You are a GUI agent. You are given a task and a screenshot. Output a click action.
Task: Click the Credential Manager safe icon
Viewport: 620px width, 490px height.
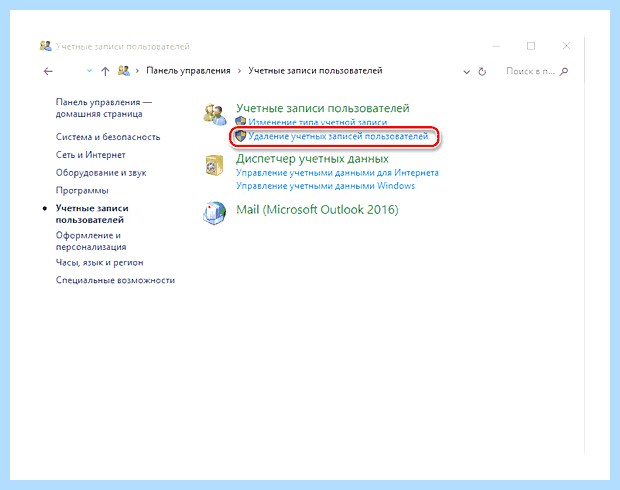pyautogui.click(x=214, y=165)
